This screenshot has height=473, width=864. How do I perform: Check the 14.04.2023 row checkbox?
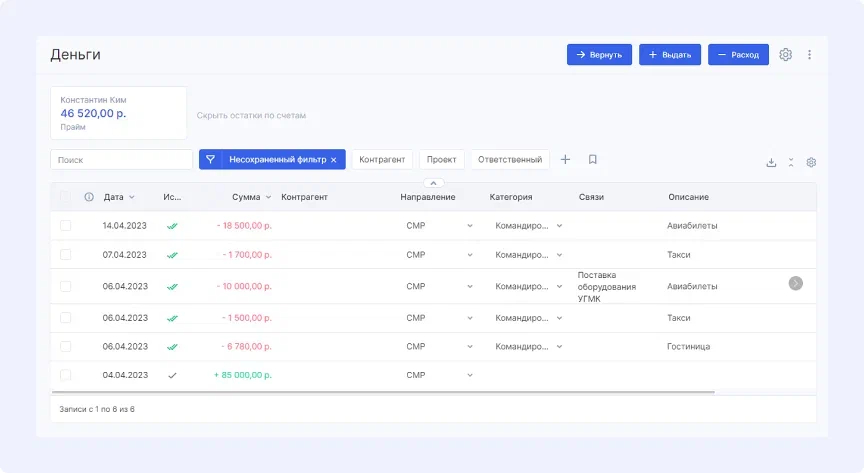click(x=66, y=225)
